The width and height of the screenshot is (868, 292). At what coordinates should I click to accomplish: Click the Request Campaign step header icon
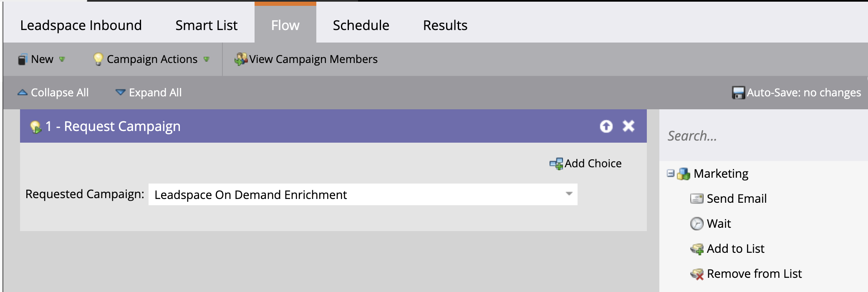[36, 127]
